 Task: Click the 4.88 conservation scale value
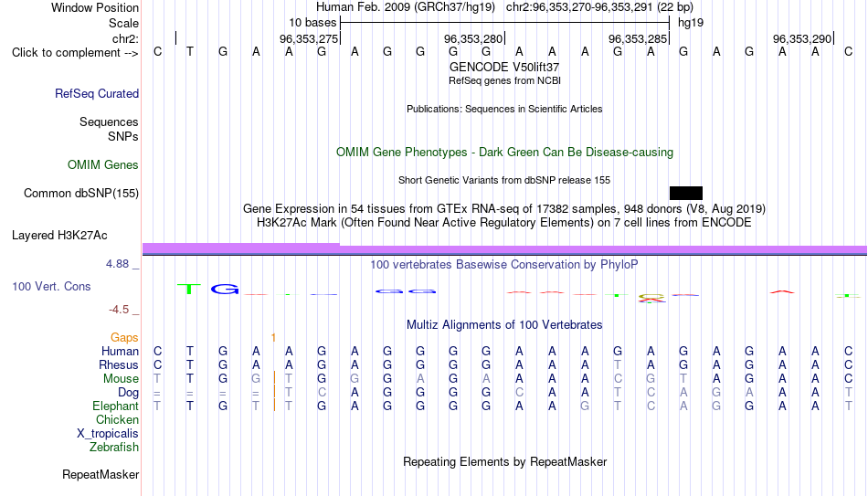point(117,264)
